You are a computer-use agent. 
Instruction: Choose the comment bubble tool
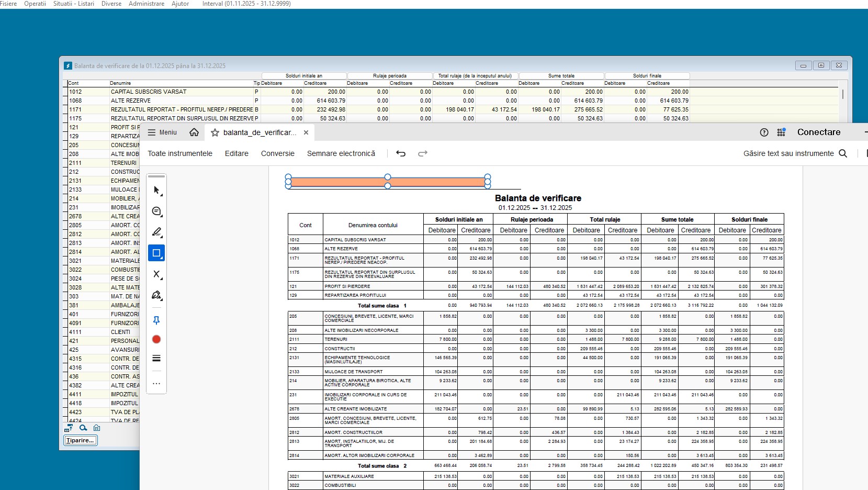156,211
